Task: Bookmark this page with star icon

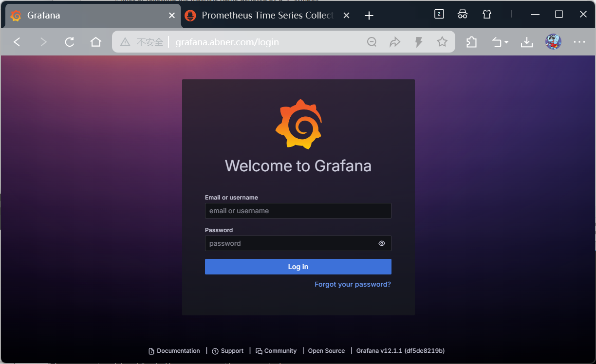Action: [442, 42]
